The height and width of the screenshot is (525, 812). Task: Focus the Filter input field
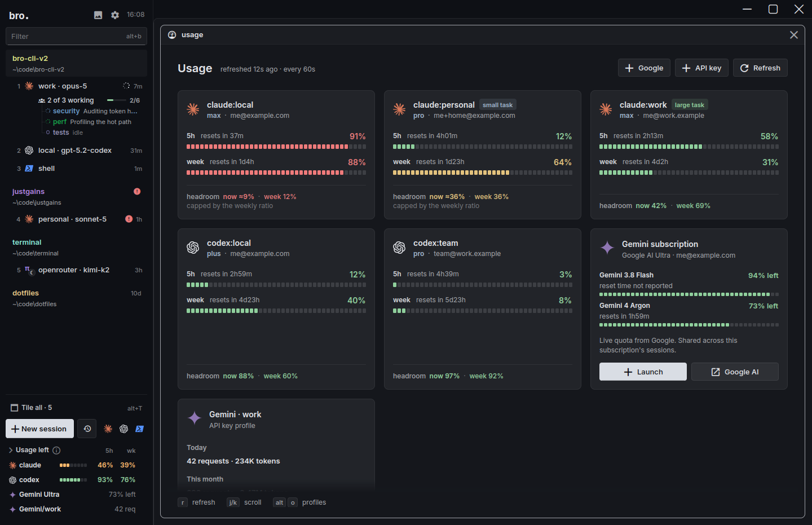pyautogui.click(x=76, y=36)
